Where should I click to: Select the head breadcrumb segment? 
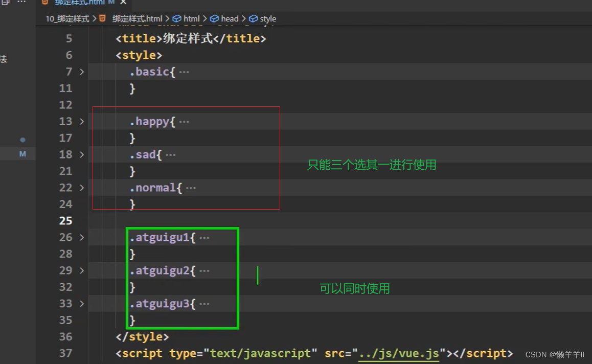230,18
